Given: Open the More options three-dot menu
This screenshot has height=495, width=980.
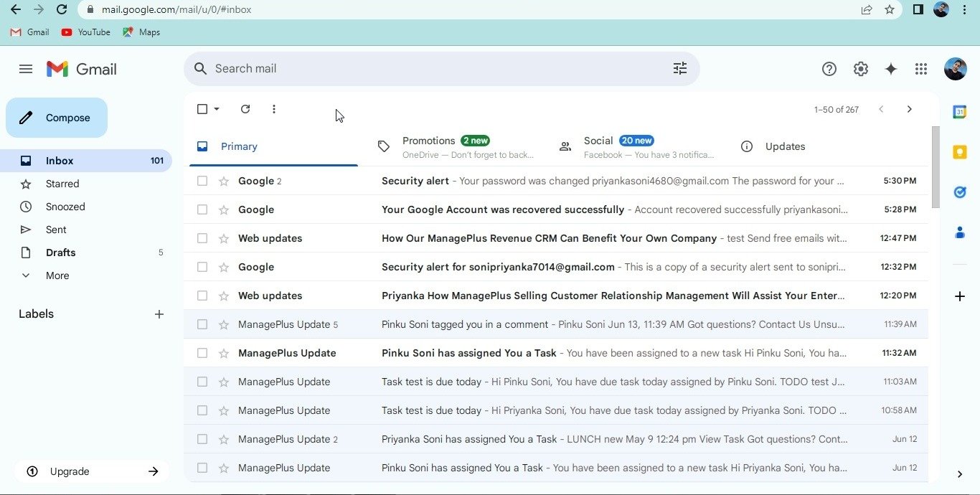Looking at the screenshot, I should 274,109.
